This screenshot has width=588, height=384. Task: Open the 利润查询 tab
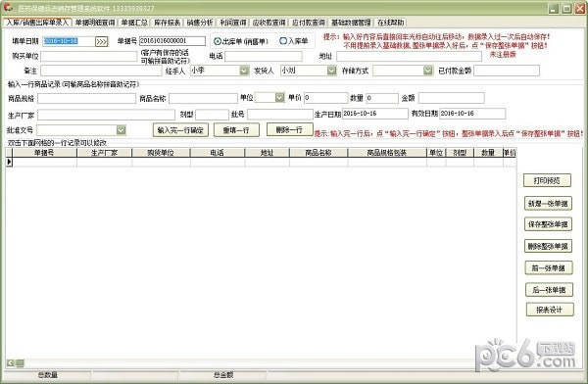[233, 23]
